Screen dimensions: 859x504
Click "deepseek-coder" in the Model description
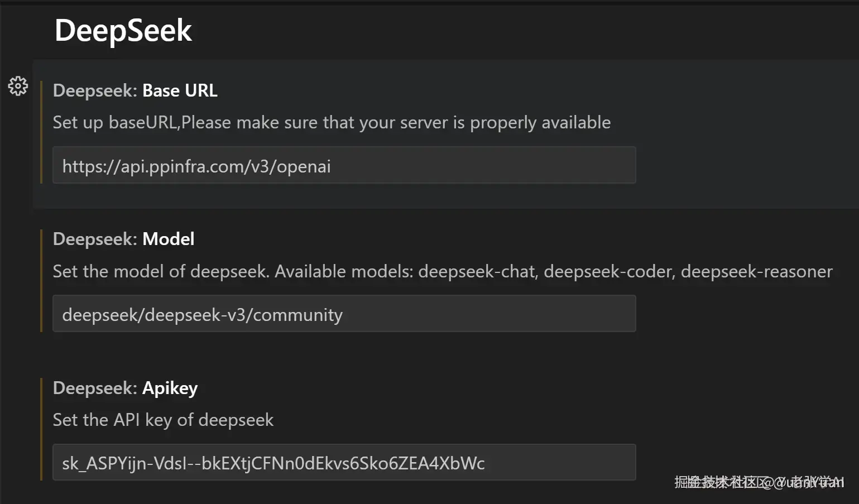point(608,271)
